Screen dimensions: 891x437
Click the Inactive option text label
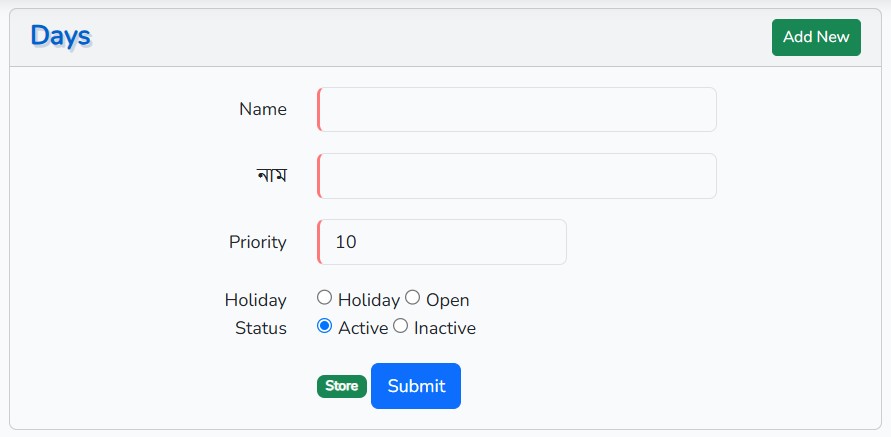(x=445, y=328)
